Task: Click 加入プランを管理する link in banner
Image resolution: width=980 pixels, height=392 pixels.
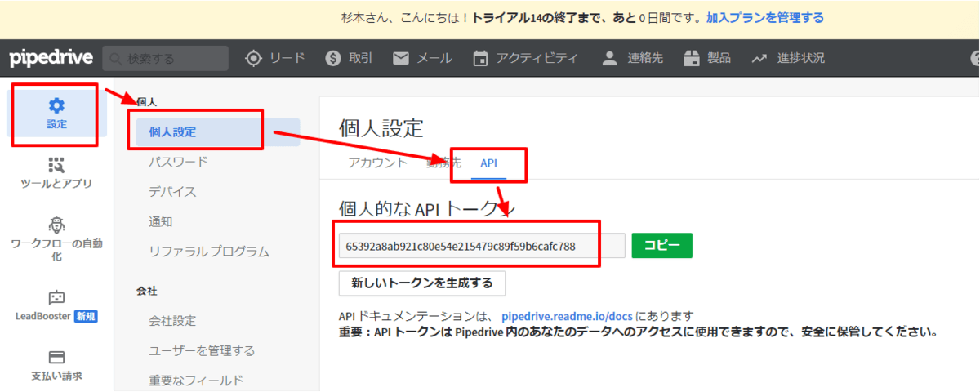Action: [765, 17]
